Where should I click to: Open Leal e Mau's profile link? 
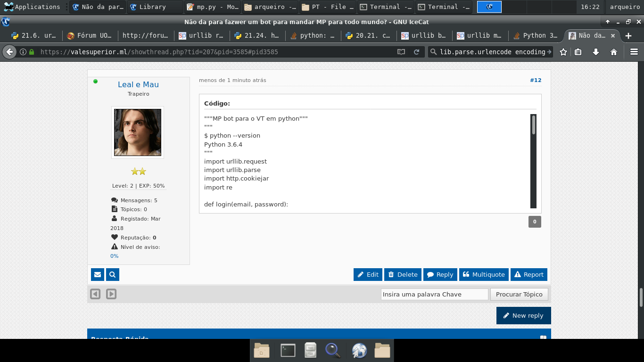click(x=138, y=84)
